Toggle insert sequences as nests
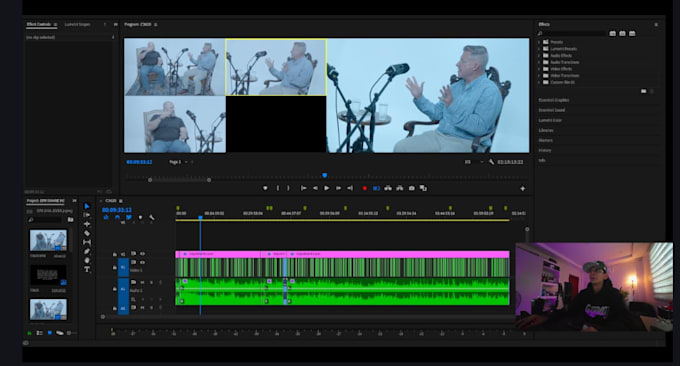Viewport: 680px width, 366px height. click(x=106, y=217)
